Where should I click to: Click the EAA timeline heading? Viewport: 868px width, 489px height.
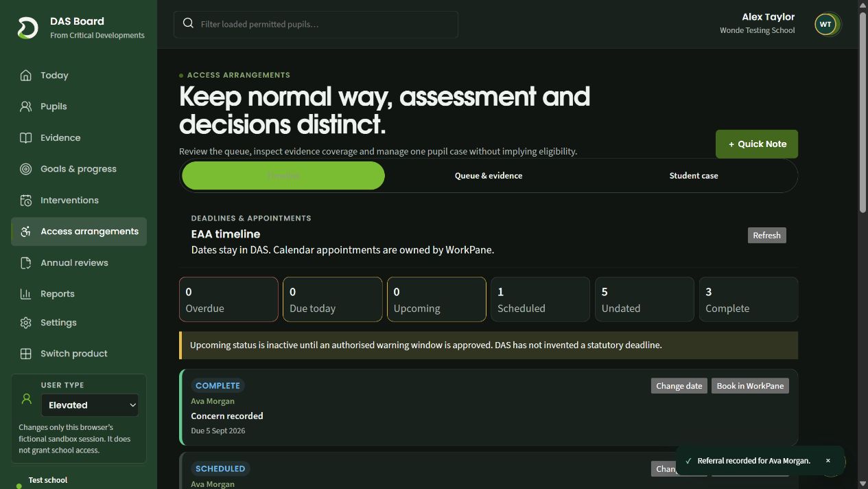226,234
